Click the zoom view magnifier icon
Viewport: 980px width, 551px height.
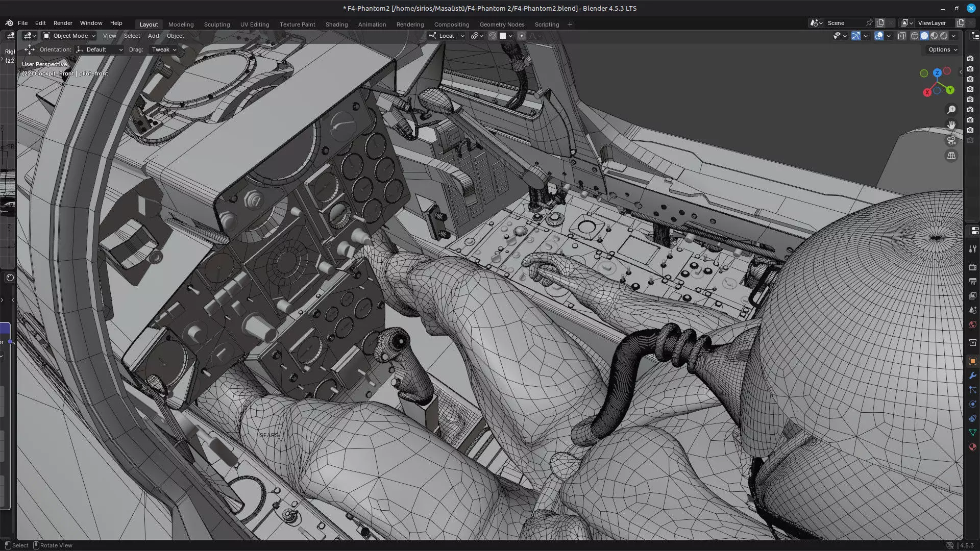pyautogui.click(x=951, y=110)
